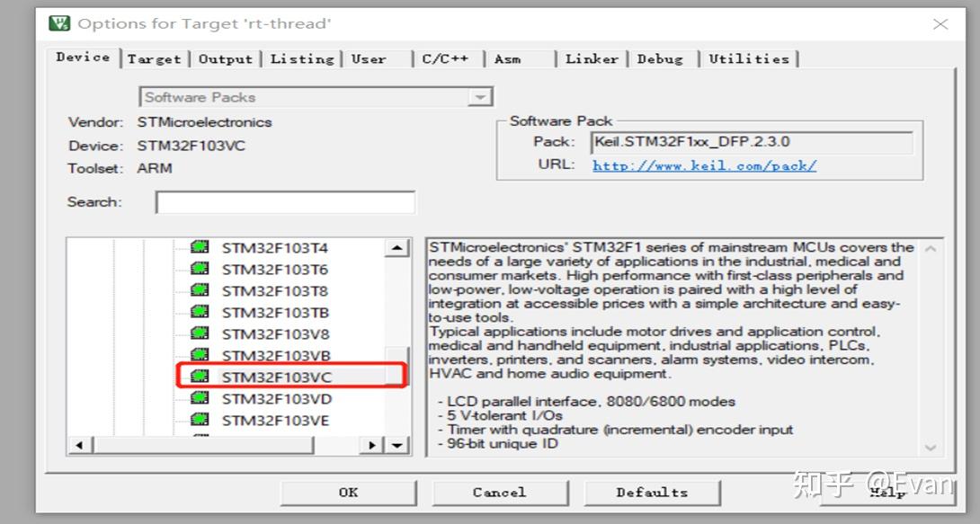Viewport: 980px width, 524px height.
Task: Select the STM32F103VE device entry
Action: click(x=276, y=420)
